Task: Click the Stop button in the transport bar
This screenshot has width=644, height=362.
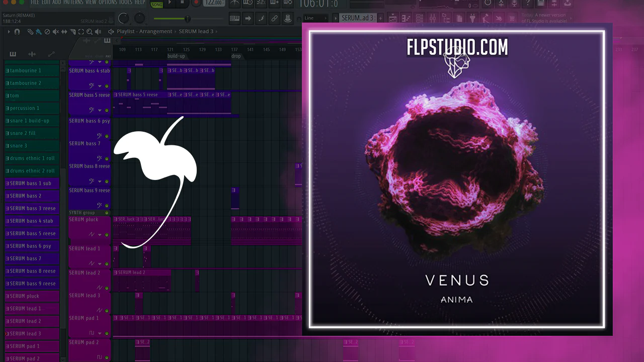Action: [183, 3]
